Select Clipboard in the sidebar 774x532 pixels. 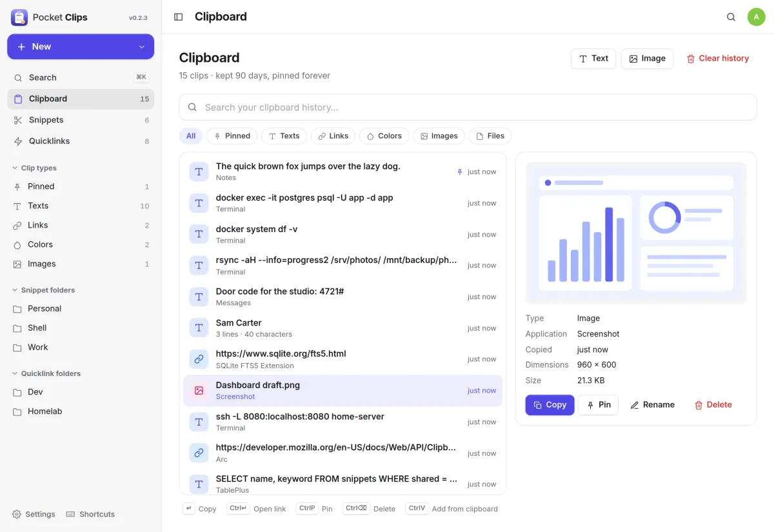point(81,99)
